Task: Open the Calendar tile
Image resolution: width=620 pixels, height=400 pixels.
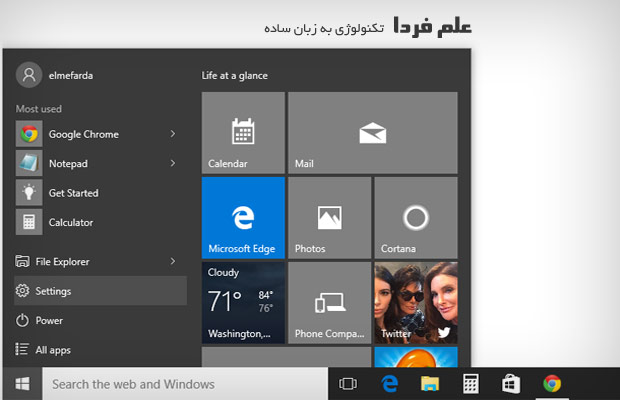Action: click(243, 133)
